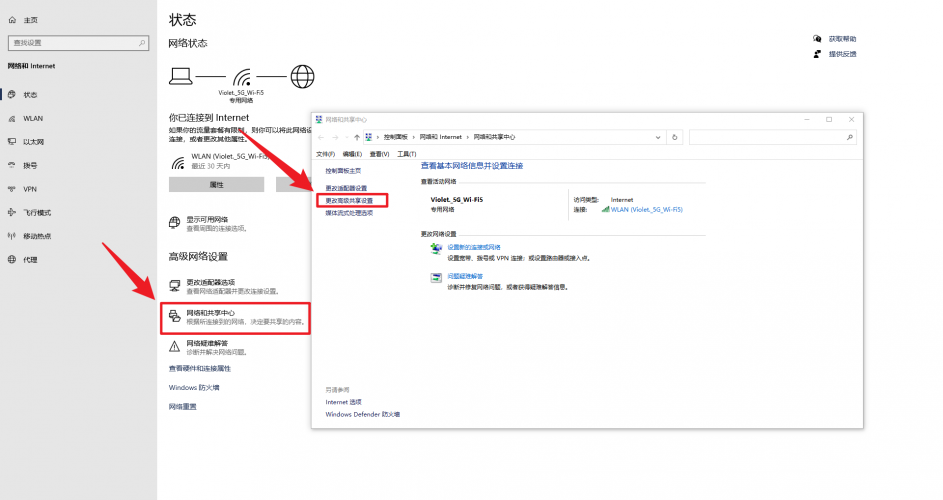Screen dimensions: 943x500
Task: Click the 主页 (Home) icon
Action: click(12, 20)
